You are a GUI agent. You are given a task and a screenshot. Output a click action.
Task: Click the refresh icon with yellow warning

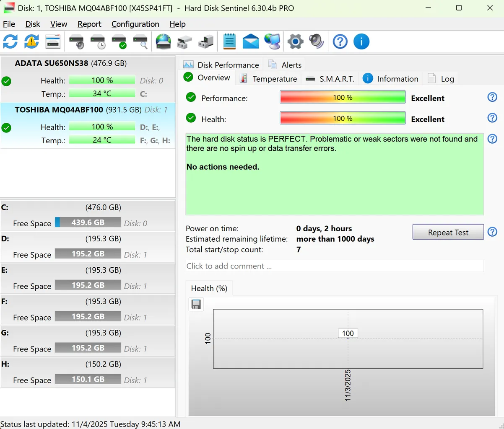(x=31, y=41)
